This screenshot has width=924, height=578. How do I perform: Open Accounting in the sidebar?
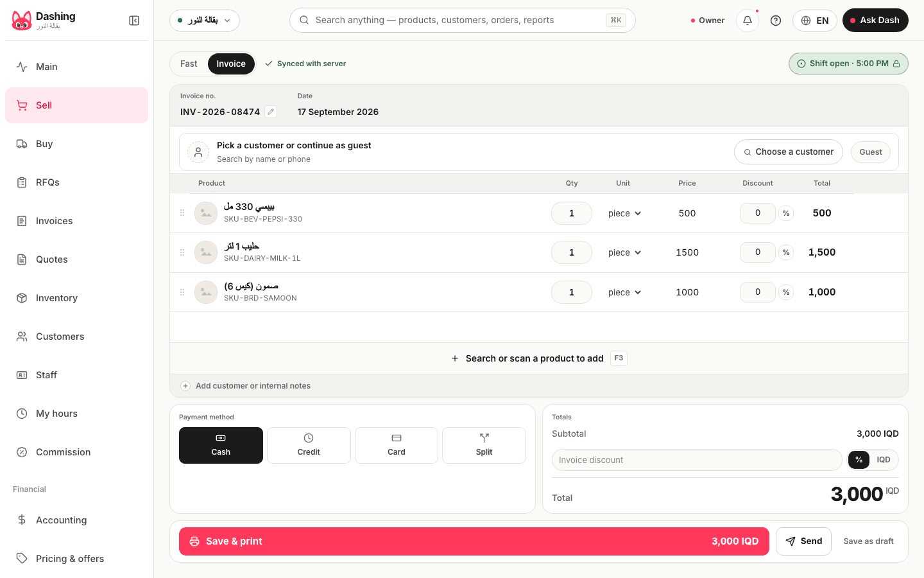click(76, 520)
